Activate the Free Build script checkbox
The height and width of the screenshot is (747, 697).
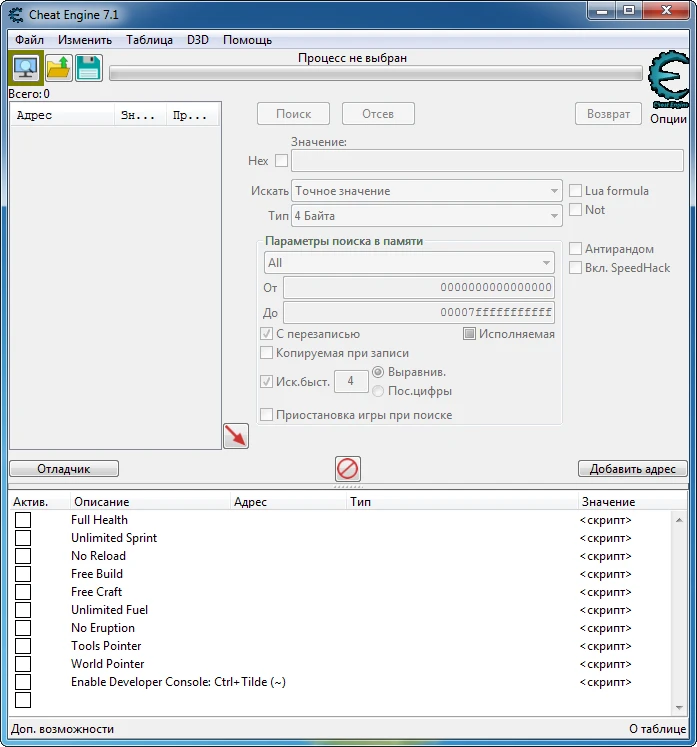[23, 574]
